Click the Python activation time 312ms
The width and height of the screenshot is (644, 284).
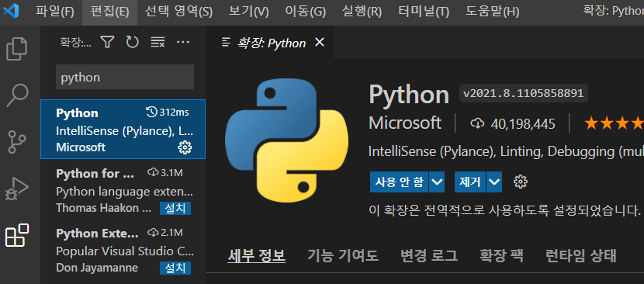pyautogui.click(x=168, y=113)
